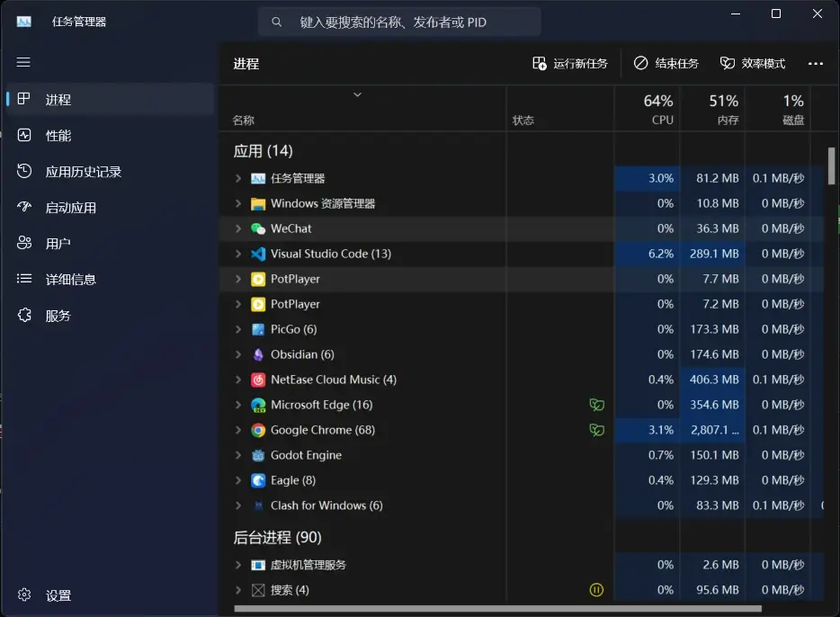840x617 pixels.
Task: Sort by the 内存 column header
Action: pos(712,109)
